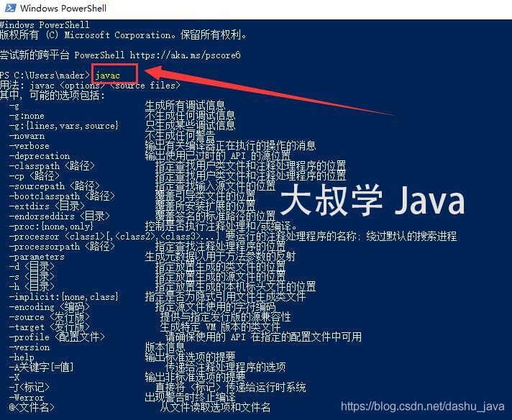
Task: Click the -cp <路径> option
Action: pos(35,176)
